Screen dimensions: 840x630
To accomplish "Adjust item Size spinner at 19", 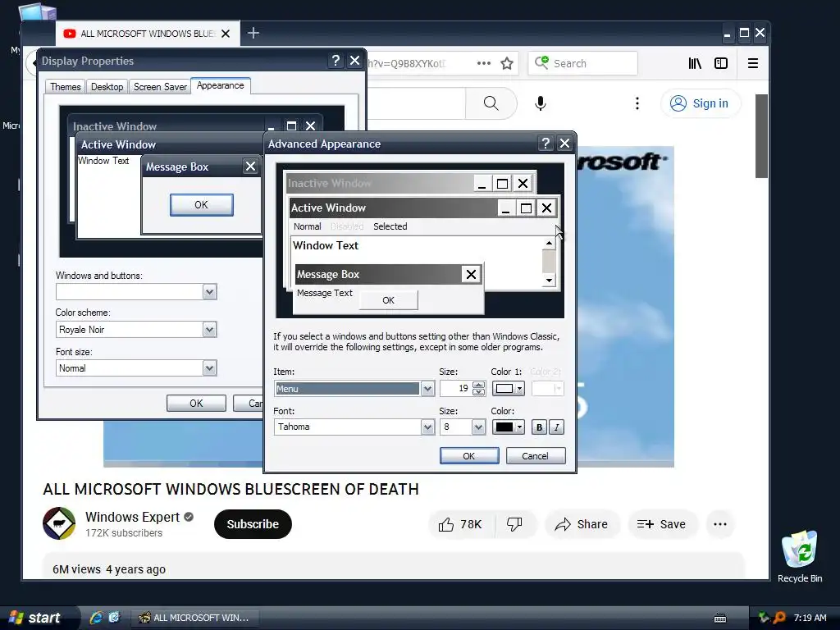I will coord(479,388).
